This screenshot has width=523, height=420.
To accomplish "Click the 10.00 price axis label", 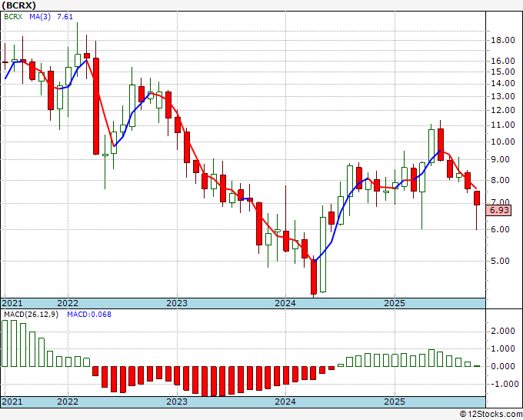I will (503, 142).
